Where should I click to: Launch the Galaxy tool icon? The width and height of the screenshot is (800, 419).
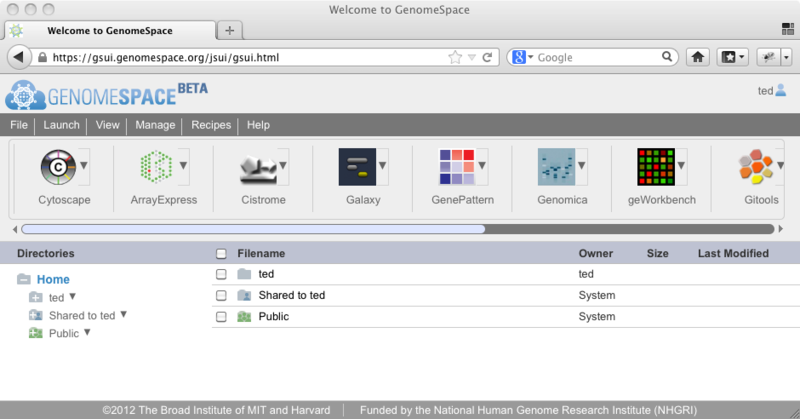pyautogui.click(x=356, y=167)
